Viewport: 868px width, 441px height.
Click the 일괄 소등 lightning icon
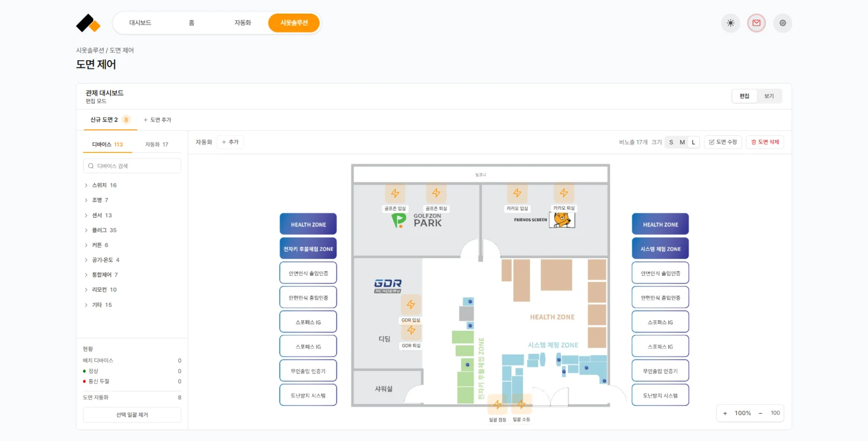(521, 405)
